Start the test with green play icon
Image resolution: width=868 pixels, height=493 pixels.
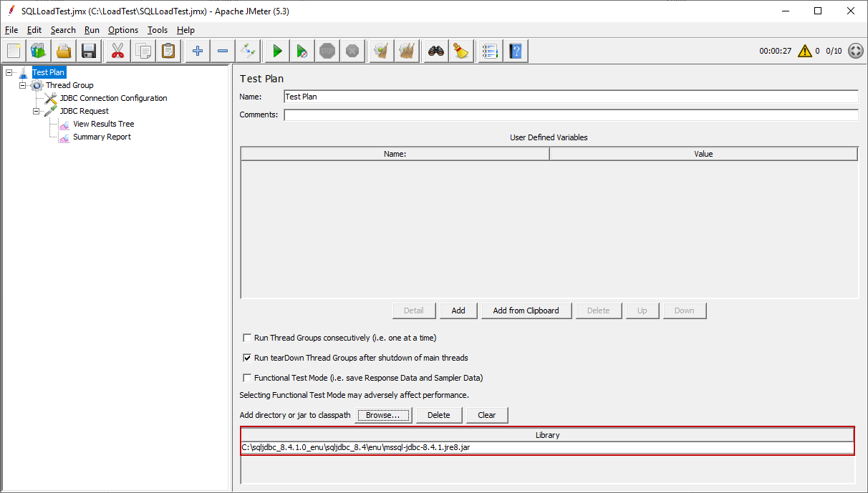tap(277, 51)
